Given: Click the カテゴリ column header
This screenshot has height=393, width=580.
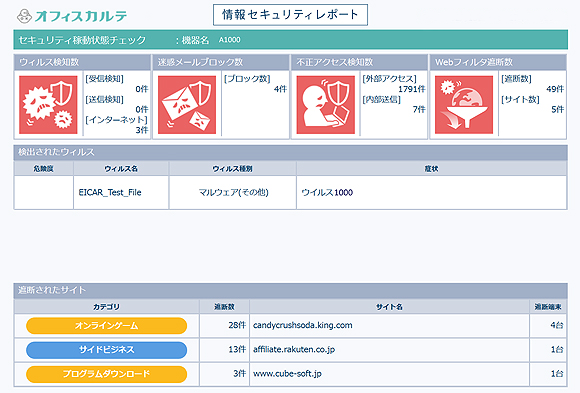Looking at the screenshot, I should pos(106,307).
